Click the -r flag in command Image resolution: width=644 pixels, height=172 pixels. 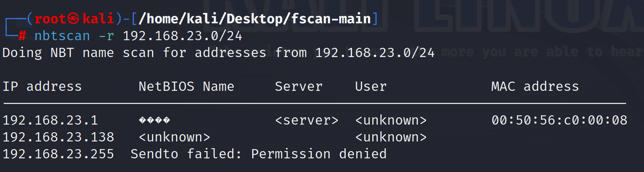[106, 36]
